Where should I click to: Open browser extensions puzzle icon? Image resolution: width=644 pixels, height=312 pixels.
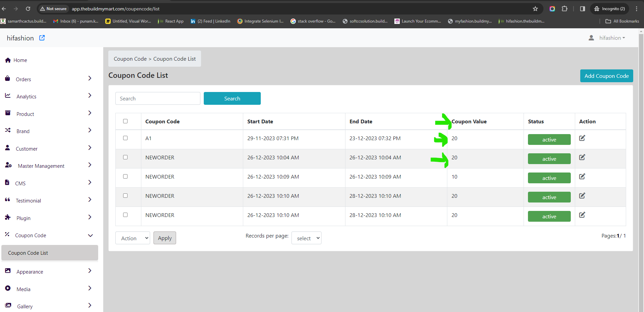(564, 9)
